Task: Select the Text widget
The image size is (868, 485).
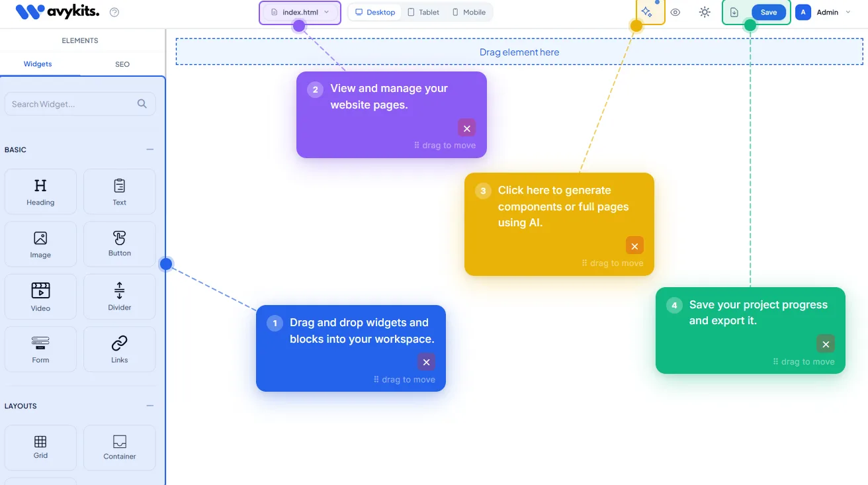Action: [x=120, y=192]
